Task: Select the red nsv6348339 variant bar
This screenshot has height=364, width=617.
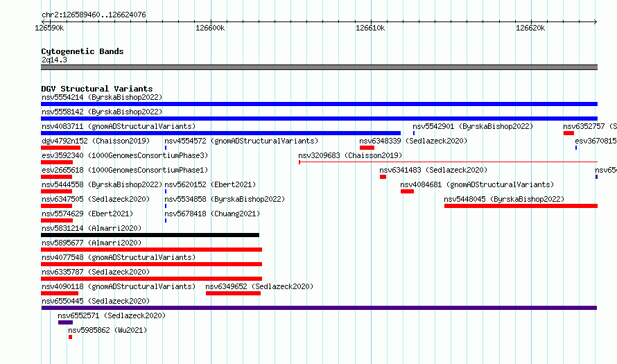Action: click(367, 148)
